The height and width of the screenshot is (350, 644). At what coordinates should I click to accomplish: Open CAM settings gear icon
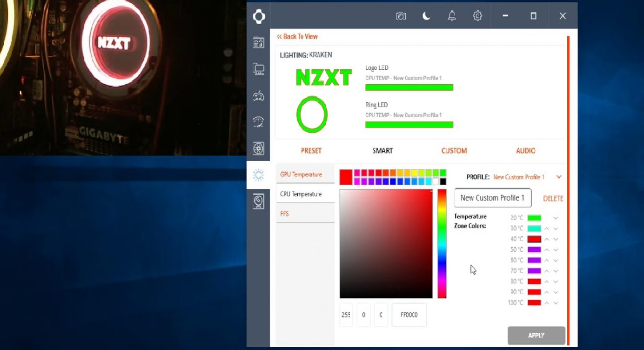(477, 16)
